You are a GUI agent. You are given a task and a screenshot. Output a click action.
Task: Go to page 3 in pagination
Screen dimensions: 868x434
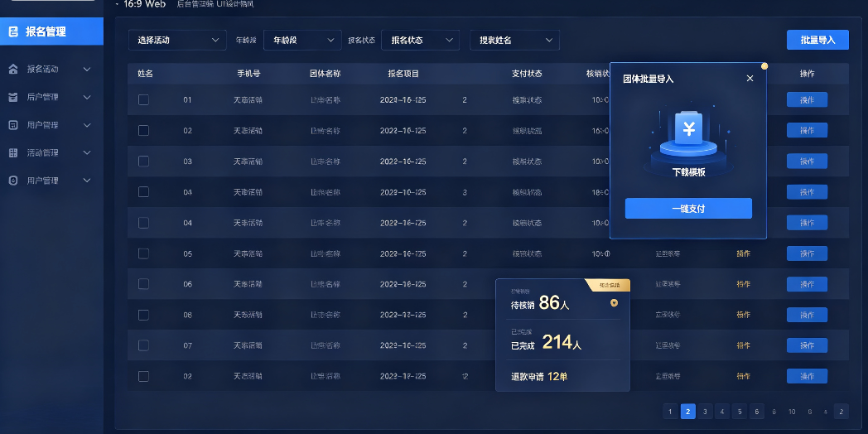705,412
